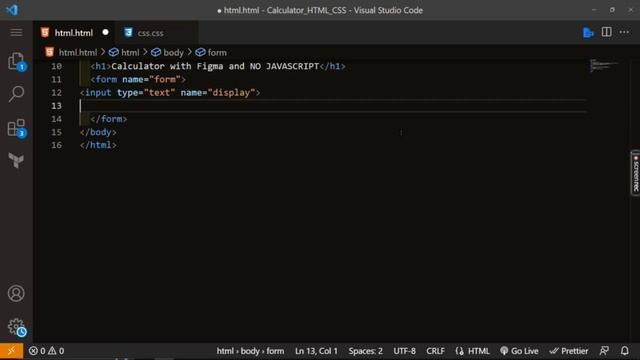This screenshot has width=640, height=360.
Task: Change the CRLF line ending
Action: (436, 351)
